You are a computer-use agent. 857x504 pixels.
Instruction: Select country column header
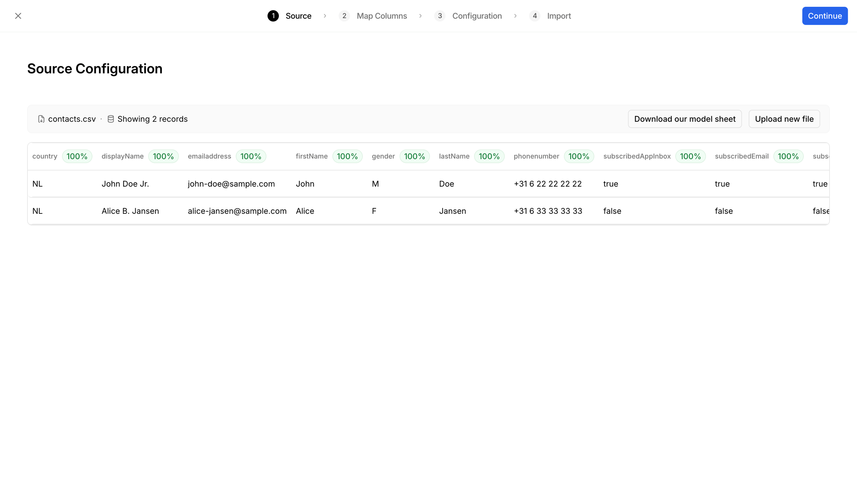click(45, 156)
